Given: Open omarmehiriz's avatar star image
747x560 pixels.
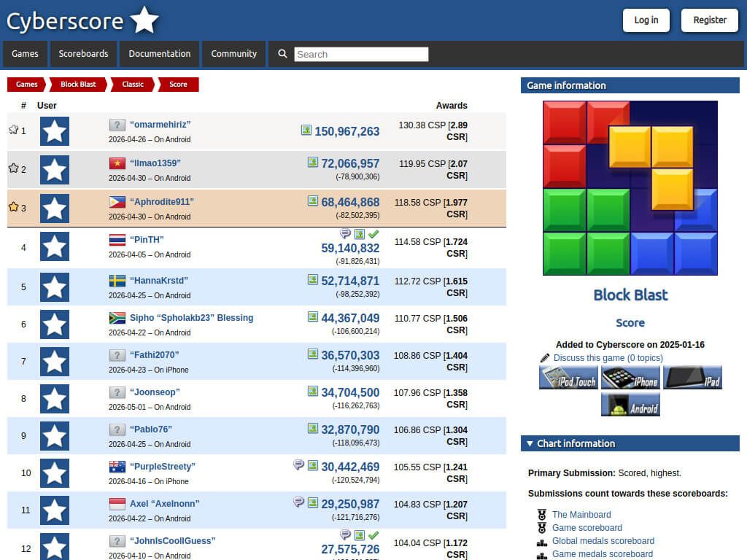Looking at the screenshot, I should [54, 131].
